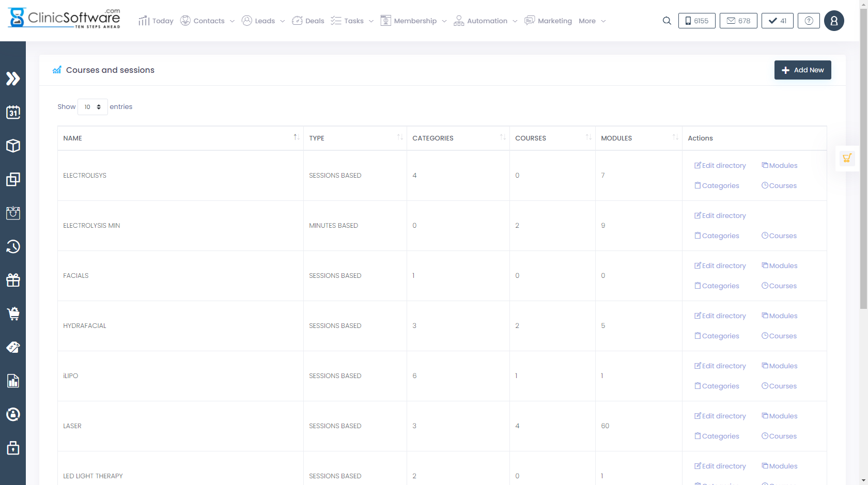Open the Marketing menu item
868x485 pixels.
pyautogui.click(x=549, y=21)
